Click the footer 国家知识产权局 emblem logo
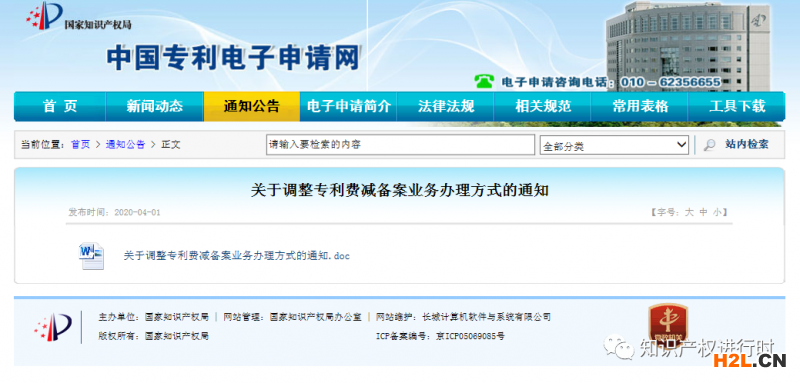The width and height of the screenshot is (800, 383). pos(53,327)
